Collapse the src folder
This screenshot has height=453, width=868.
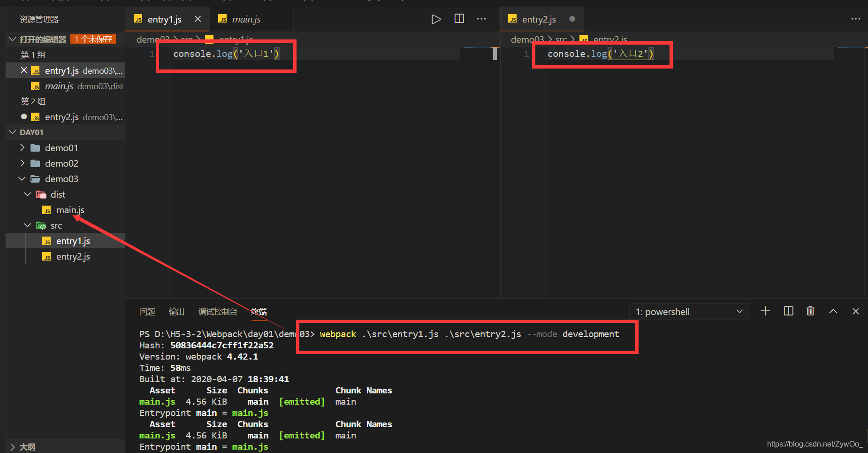pos(28,225)
